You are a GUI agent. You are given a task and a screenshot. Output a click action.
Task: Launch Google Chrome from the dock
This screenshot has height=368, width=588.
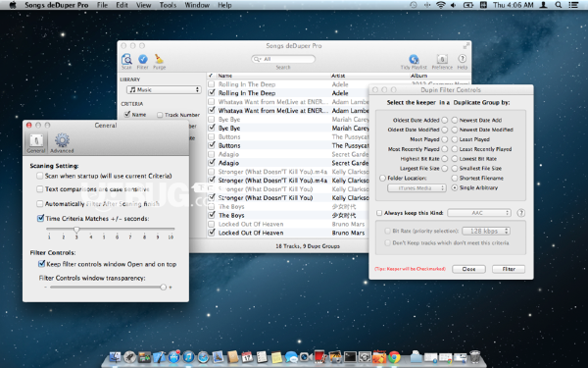click(x=394, y=357)
